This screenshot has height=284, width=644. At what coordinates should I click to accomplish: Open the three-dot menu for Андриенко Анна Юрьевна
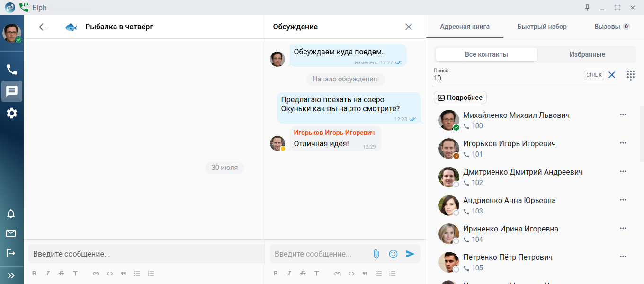point(623,200)
